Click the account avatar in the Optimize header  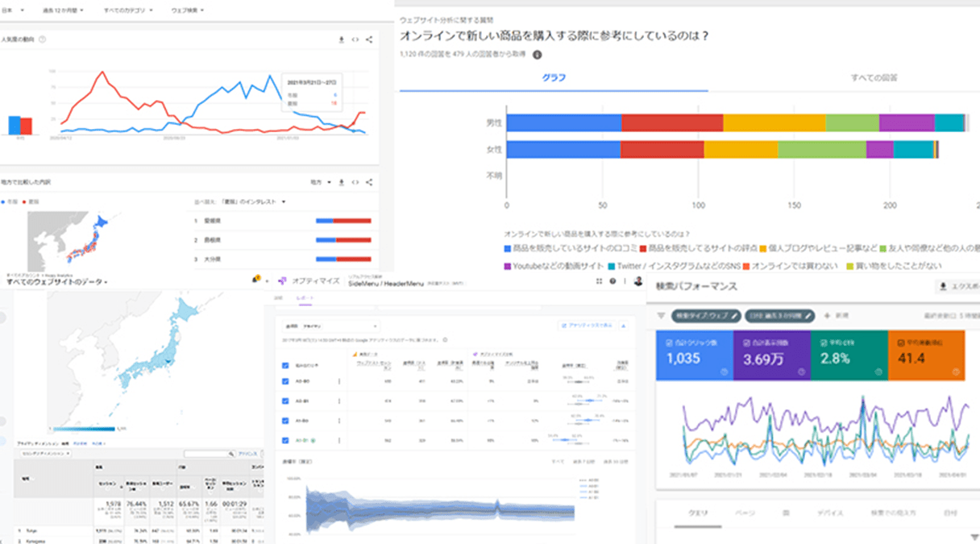tap(636, 282)
